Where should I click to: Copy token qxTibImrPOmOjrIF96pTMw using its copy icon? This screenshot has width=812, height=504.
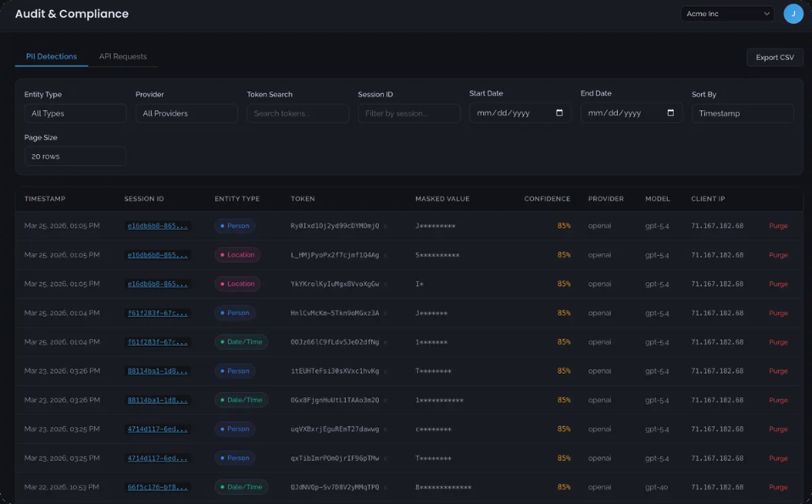point(386,458)
